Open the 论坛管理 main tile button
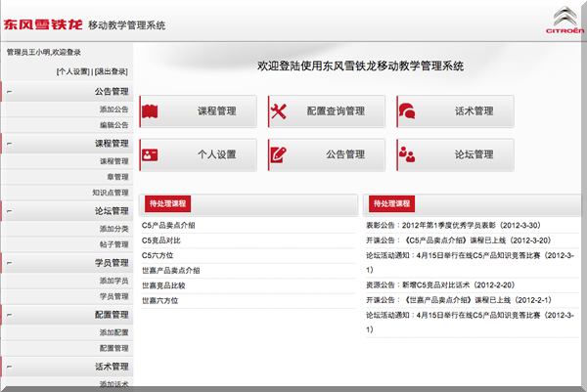 pos(455,154)
